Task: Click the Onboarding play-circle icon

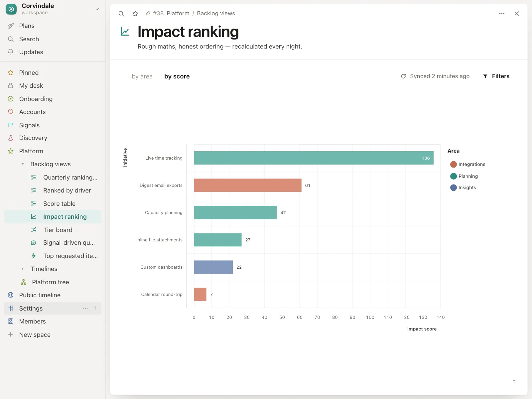Action: 11,99
